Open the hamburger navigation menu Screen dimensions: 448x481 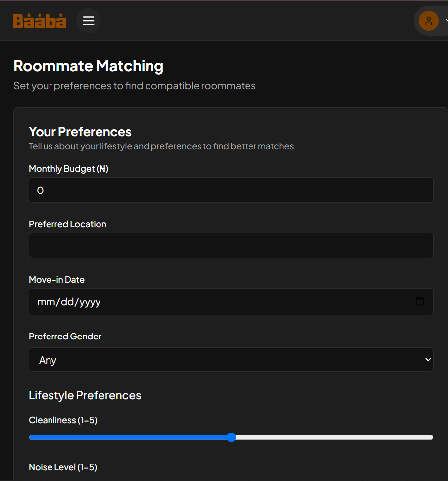(89, 21)
